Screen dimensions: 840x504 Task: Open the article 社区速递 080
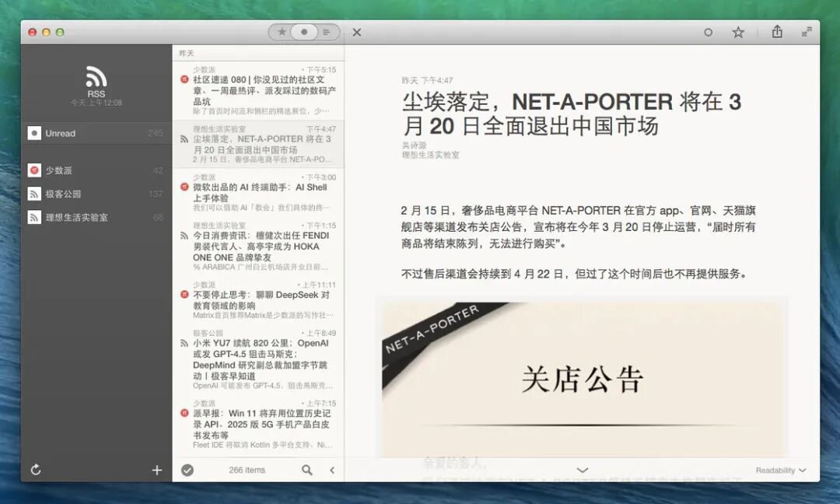click(258, 90)
